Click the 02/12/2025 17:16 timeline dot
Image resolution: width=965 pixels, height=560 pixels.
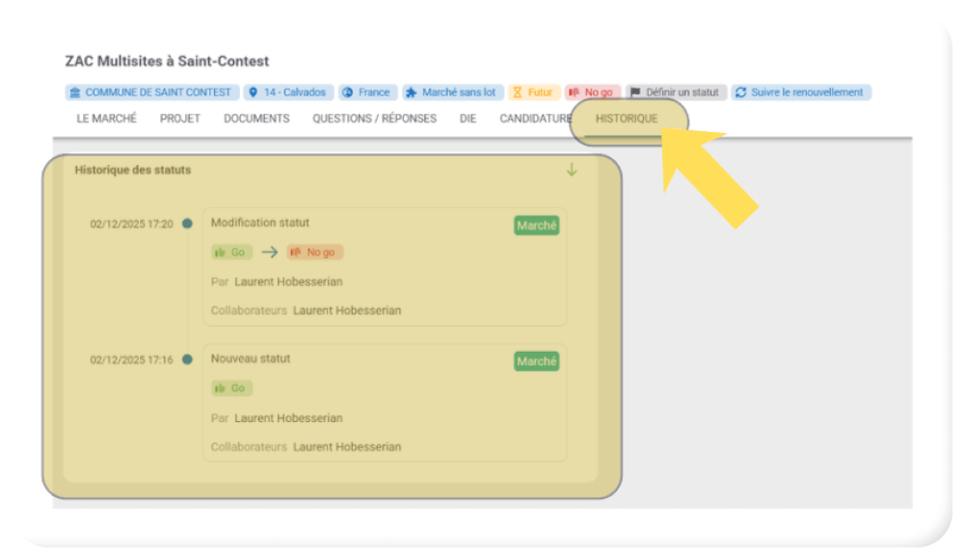pyautogui.click(x=187, y=360)
